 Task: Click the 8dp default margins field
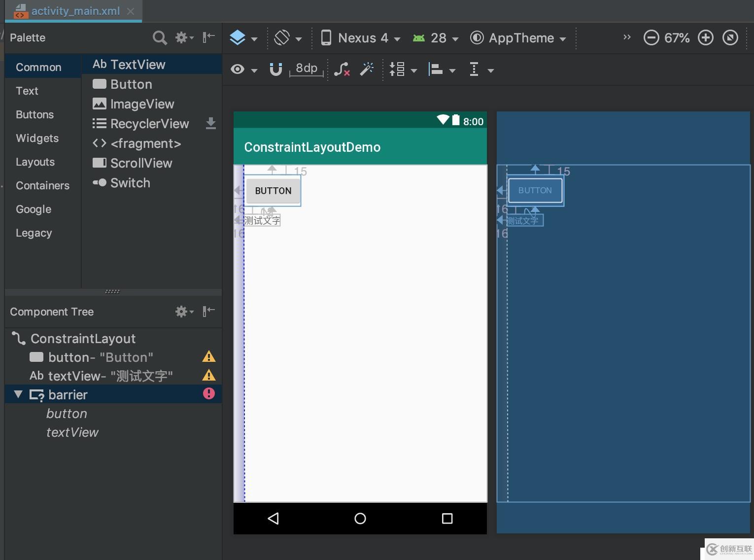[x=307, y=69]
